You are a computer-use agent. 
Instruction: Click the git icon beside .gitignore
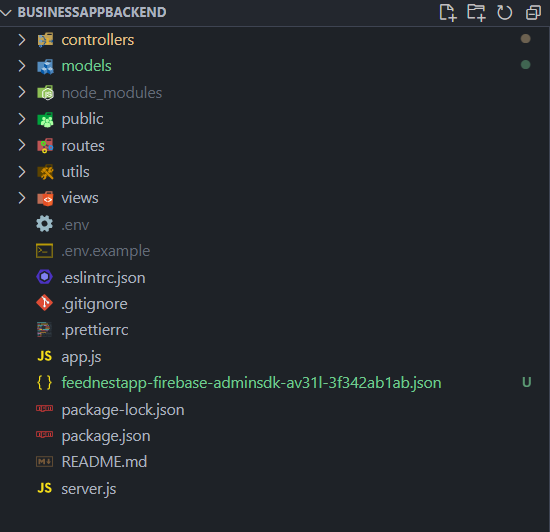pyautogui.click(x=45, y=303)
